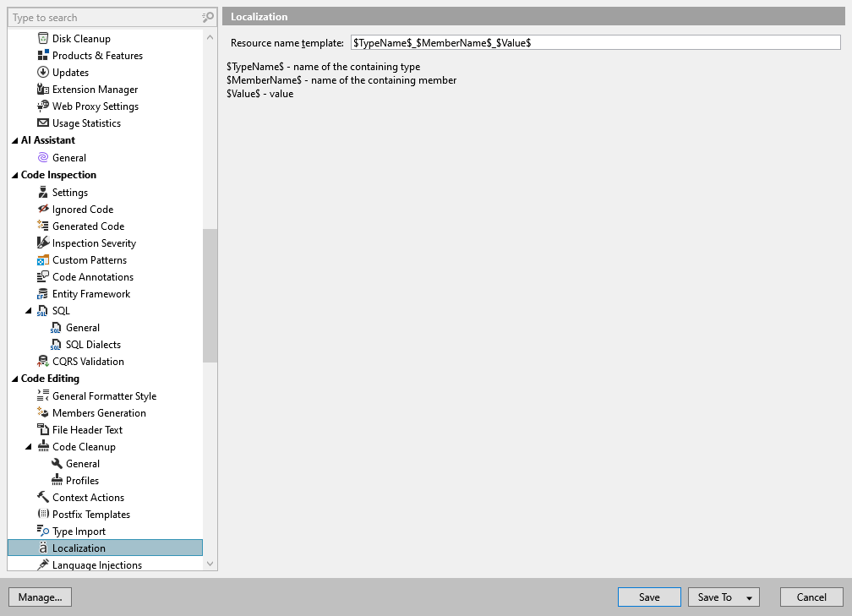This screenshot has height=616, width=852.
Task: Select the Updates page label
Action: point(70,73)
